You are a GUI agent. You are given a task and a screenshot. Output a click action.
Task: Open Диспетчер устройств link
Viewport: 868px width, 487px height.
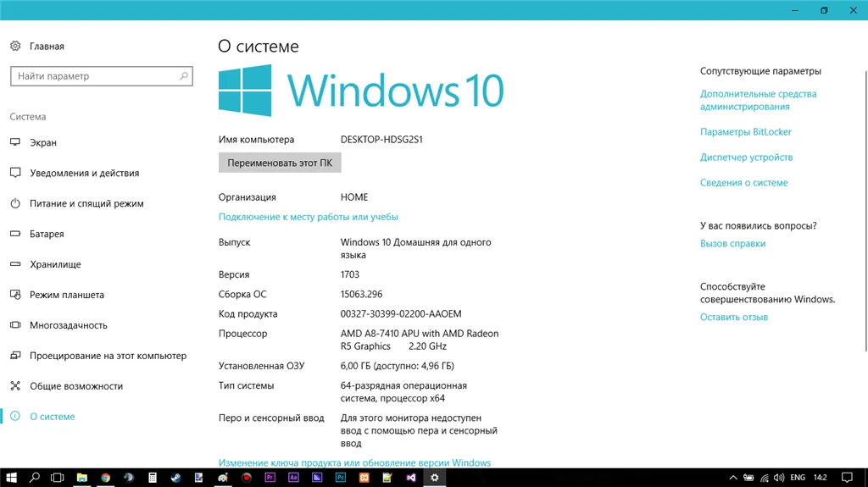(746, 158)
